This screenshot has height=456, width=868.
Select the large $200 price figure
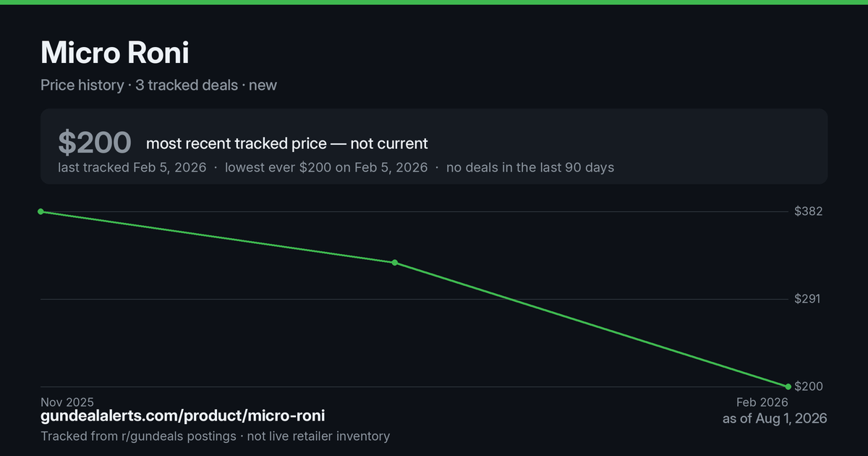click(95, 143)
